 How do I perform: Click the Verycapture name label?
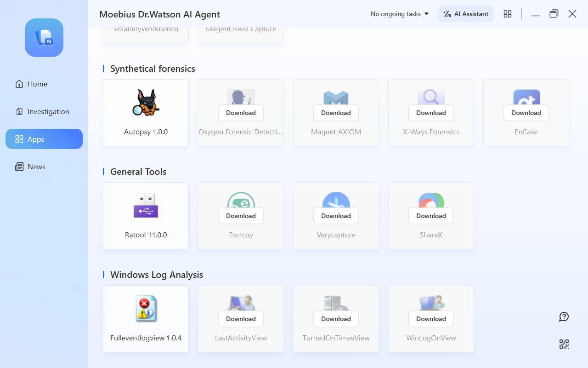pos(336,235)
